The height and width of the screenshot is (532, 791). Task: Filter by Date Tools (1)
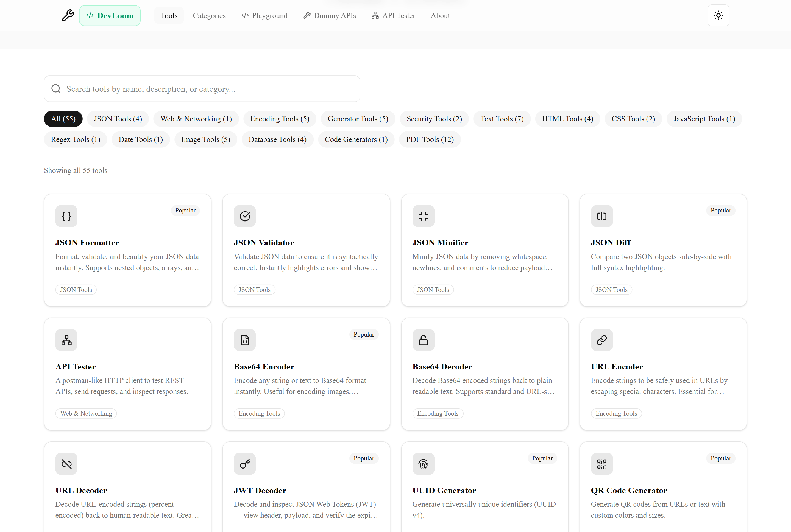[x=141, y=139]
